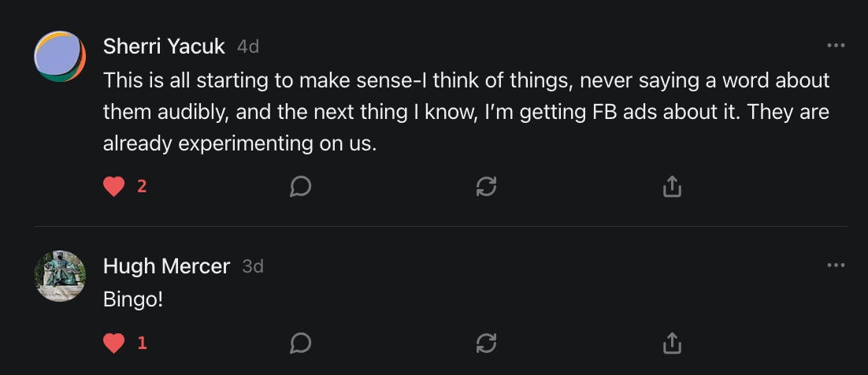View the 2 likes on Sherri's comment
868x375 pixels.
[x=142, y=187]
